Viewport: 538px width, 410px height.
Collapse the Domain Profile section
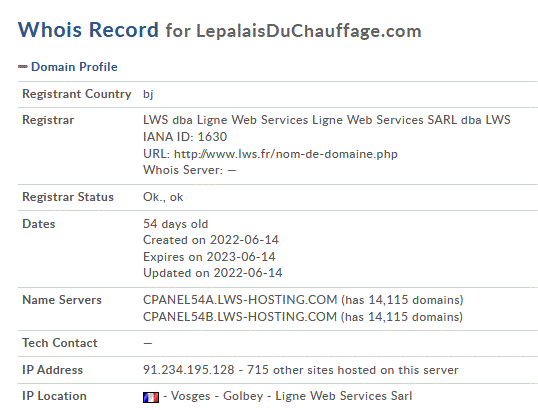click(74, 67)
